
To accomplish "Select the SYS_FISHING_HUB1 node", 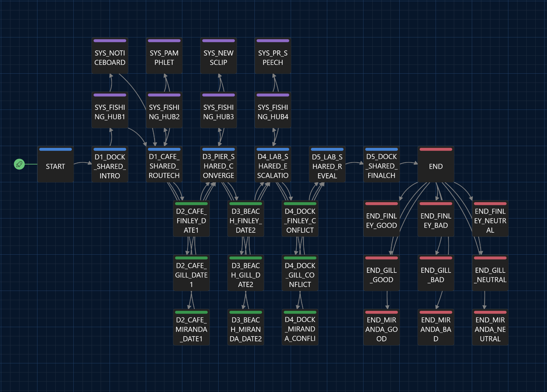I will tap(110, 110).
